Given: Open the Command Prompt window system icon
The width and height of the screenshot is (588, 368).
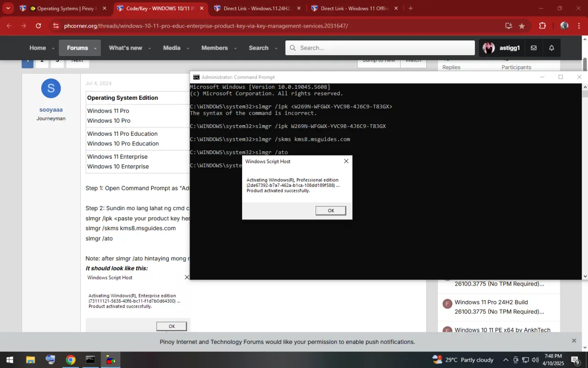Looking at the screenshot, I should (196, 77).
